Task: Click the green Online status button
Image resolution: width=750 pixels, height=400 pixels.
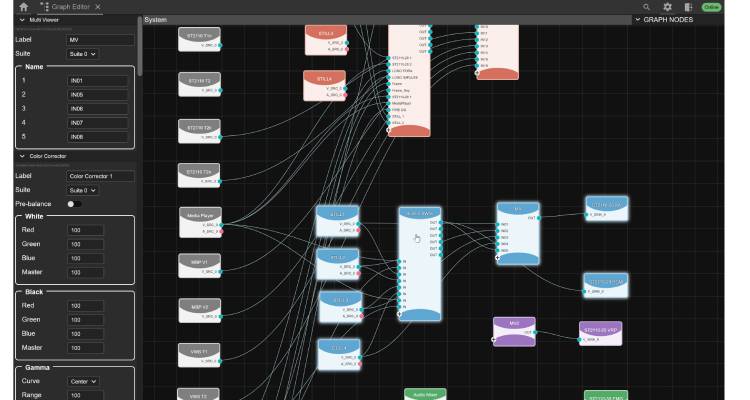Action: tap(711, 7)
